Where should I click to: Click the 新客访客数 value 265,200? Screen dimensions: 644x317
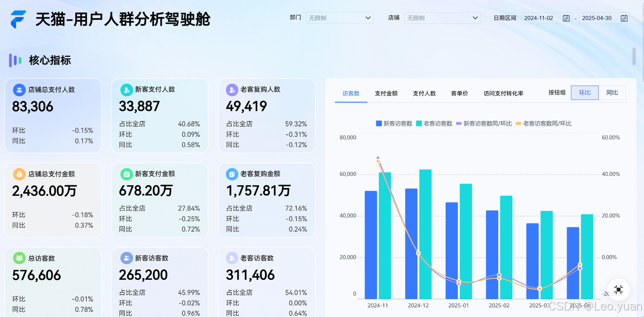coord(143,276)
